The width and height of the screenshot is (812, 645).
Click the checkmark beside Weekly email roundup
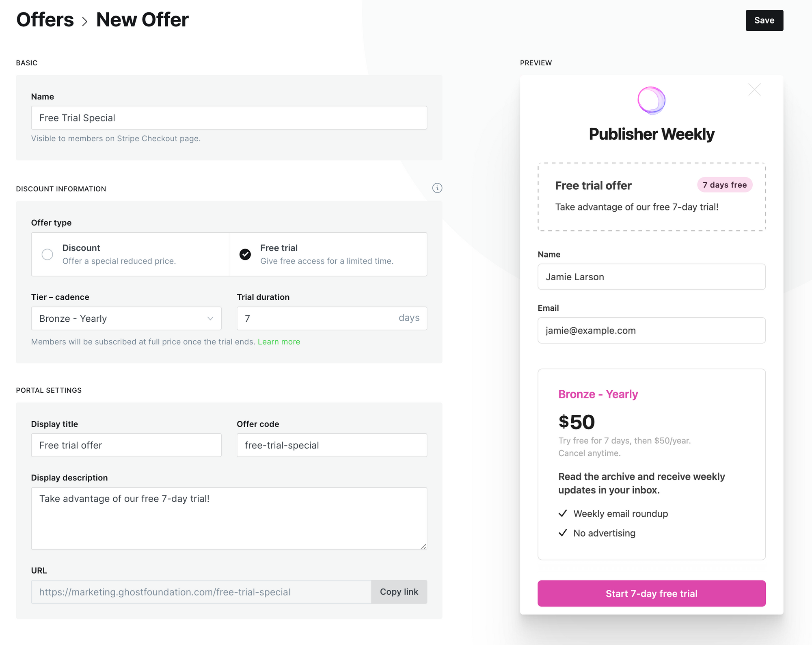coord(563,513)
